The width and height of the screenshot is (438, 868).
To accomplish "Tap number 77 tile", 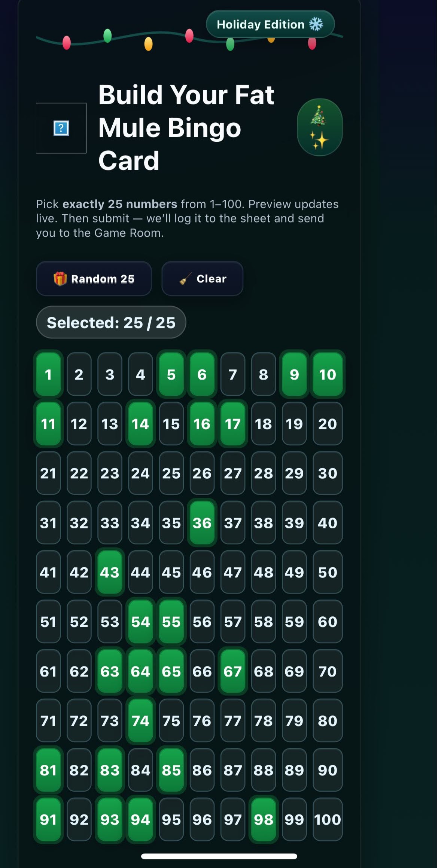I will 232,720.
